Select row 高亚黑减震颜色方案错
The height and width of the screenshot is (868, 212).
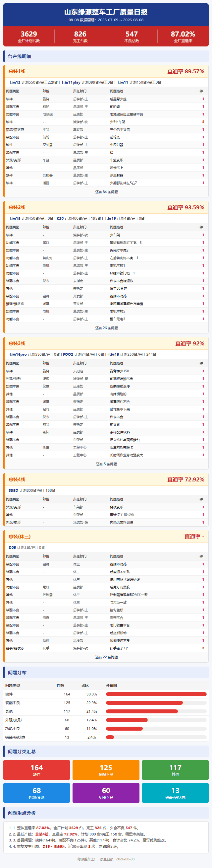point(106,304)
